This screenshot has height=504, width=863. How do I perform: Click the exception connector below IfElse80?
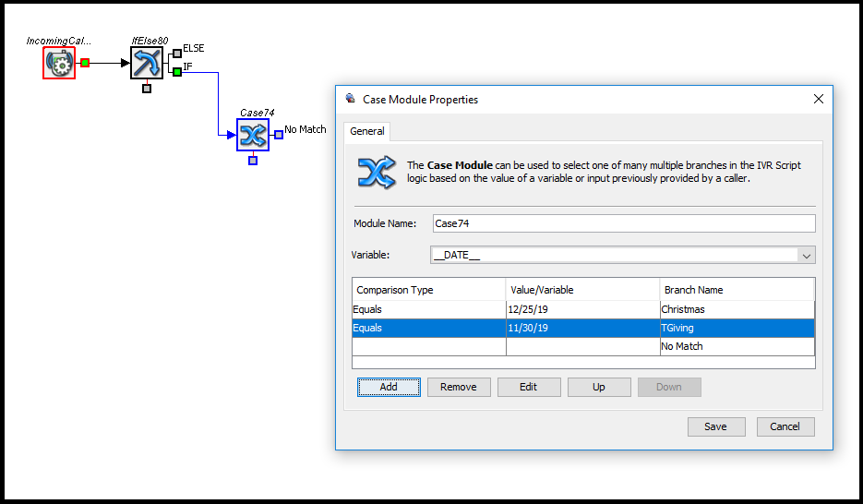point(147,88)
